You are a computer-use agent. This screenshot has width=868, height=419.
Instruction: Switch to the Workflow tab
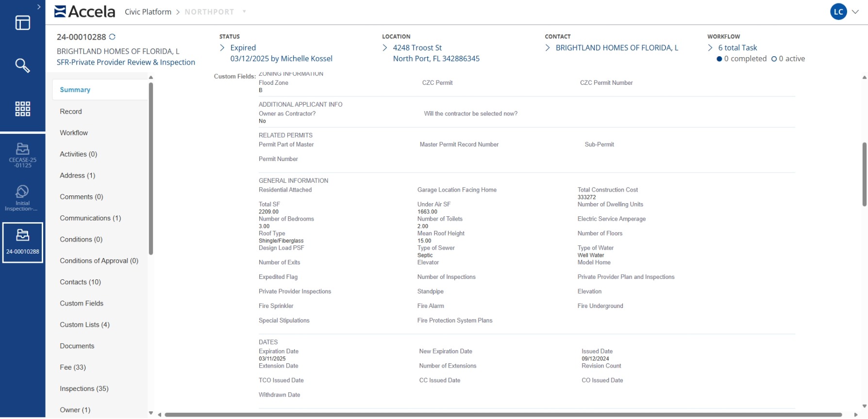point(74,133)
